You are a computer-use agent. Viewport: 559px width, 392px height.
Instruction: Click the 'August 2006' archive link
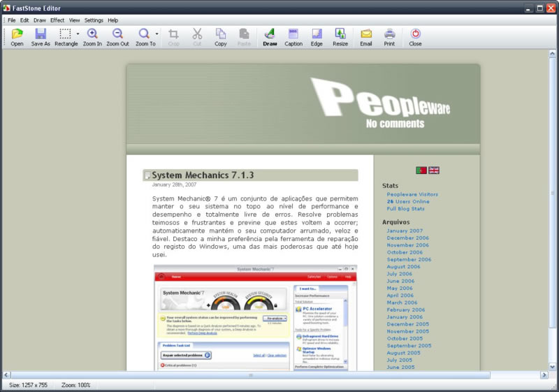pyautogui.click(x=404, y=266)
